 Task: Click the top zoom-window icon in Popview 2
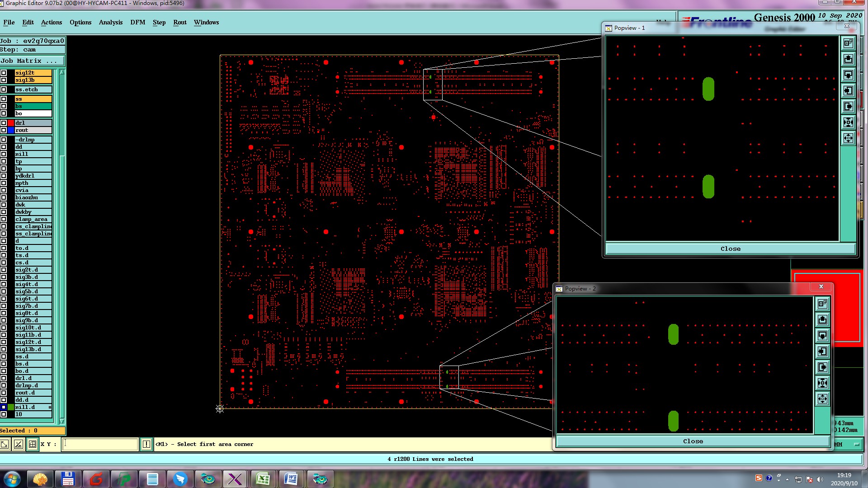coord(823,304)
